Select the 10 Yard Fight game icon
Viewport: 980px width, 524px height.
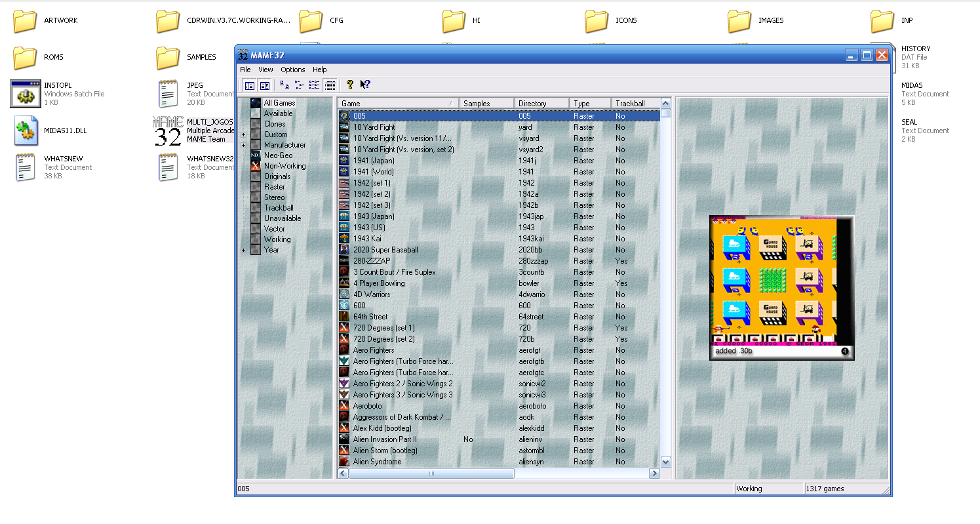coord(343,127)
